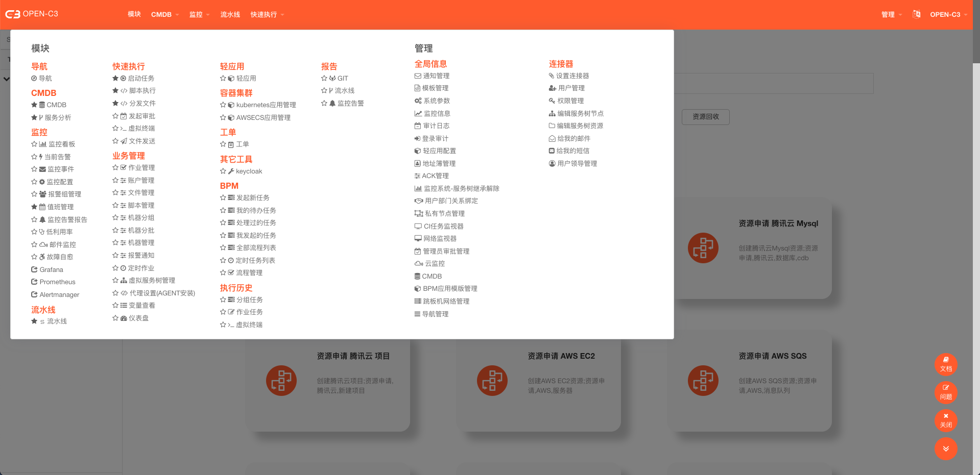Click the language switch icon
This screenshot has height=475, width=980.
click(917, 14)
